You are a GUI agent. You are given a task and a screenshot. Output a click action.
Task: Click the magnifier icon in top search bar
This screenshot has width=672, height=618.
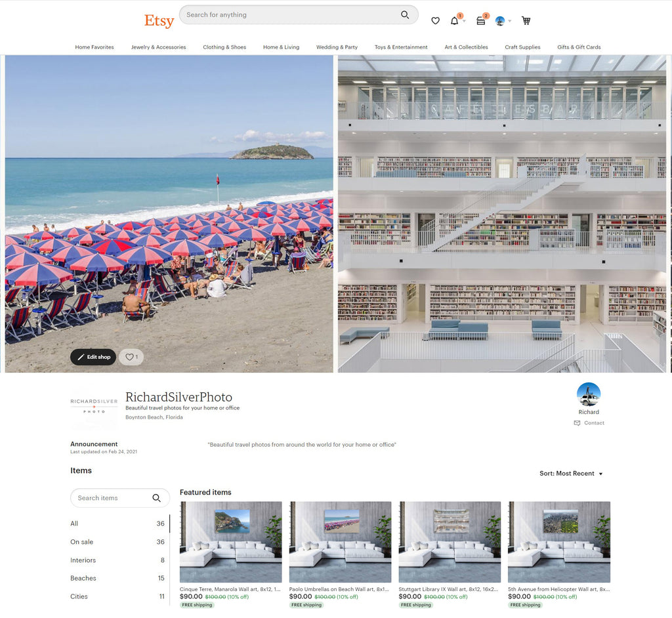405,15
